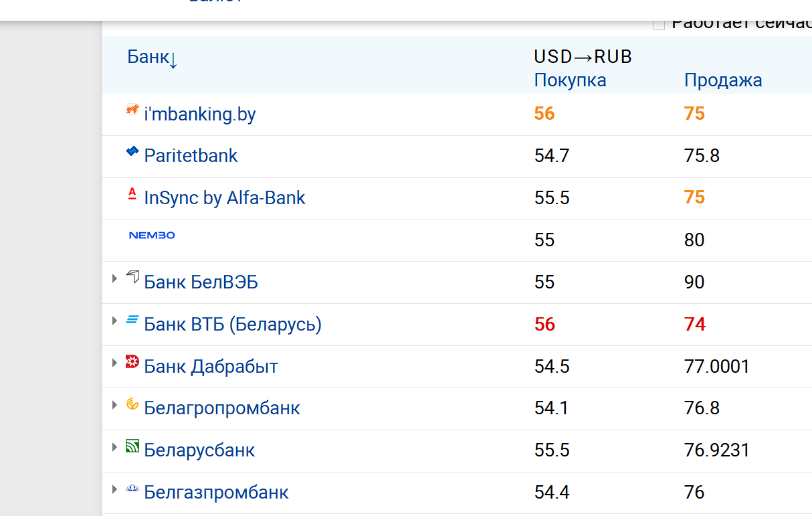This screenshot has width=812, height=516.
Task: Open the i'mbanking.by logo icon
Action: (132, 110)
